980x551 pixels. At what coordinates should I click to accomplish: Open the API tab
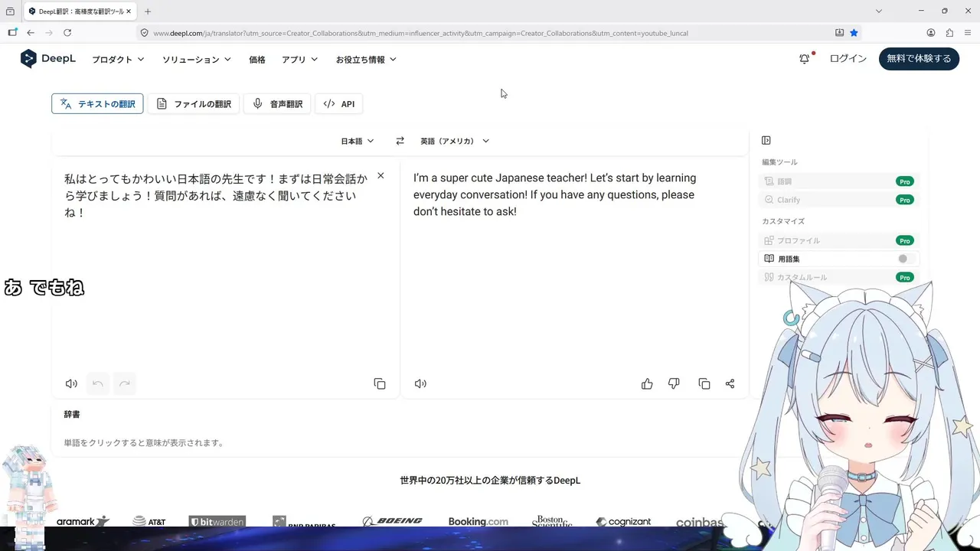[338, 104]
